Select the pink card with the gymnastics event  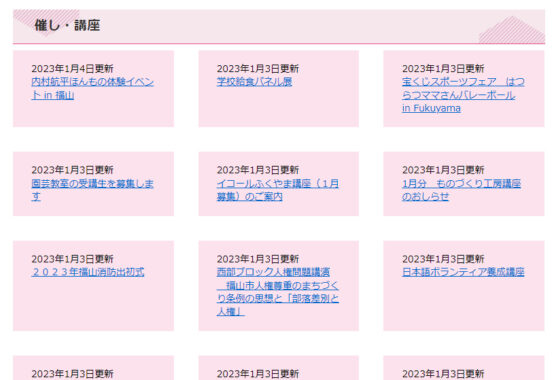pyautogui.click(x=93, y=89)
